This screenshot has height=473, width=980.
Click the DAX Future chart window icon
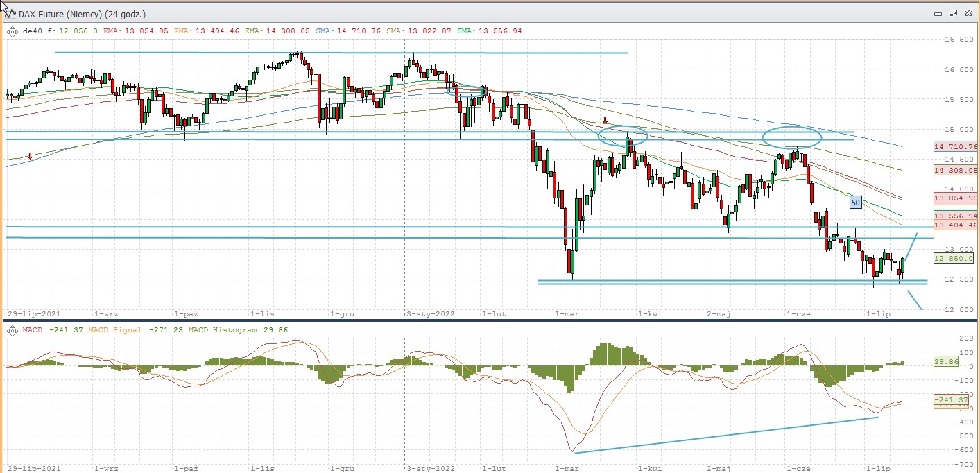8,12
